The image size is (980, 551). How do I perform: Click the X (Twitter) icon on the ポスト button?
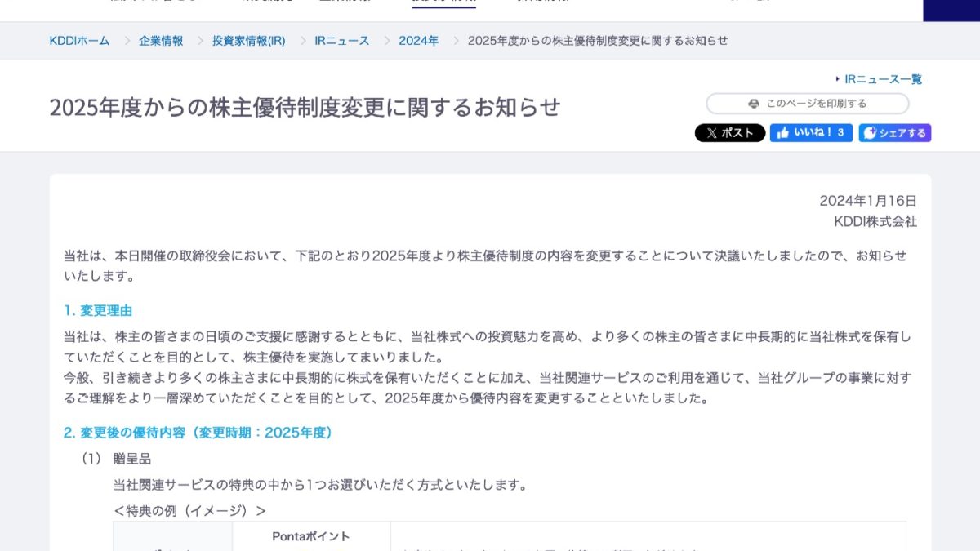(711, 132)
